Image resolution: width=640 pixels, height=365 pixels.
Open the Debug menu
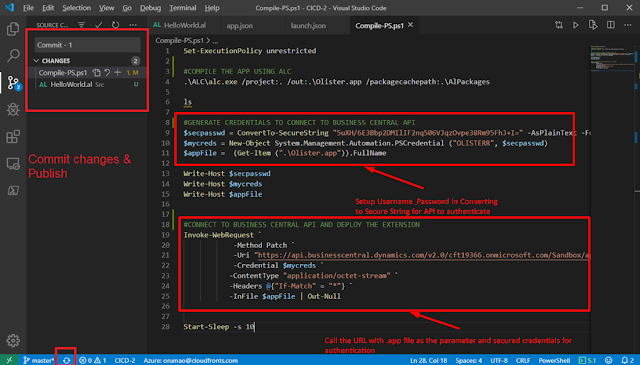(150, 8)
